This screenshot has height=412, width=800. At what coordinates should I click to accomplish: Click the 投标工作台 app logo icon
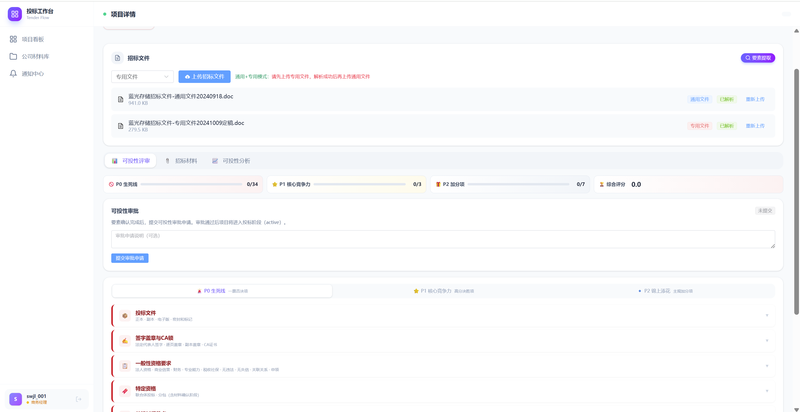[15, 14]
